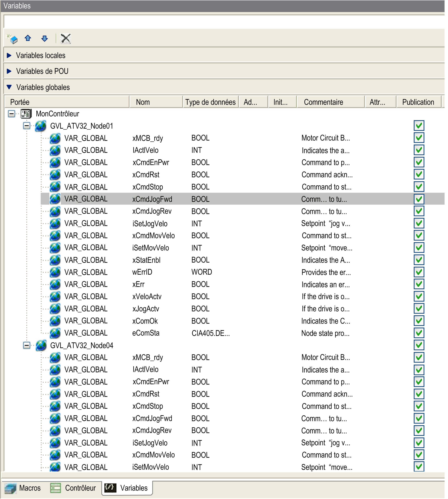Select the wErrID variable row
448x499 pixels.
[x=142, y=272]
